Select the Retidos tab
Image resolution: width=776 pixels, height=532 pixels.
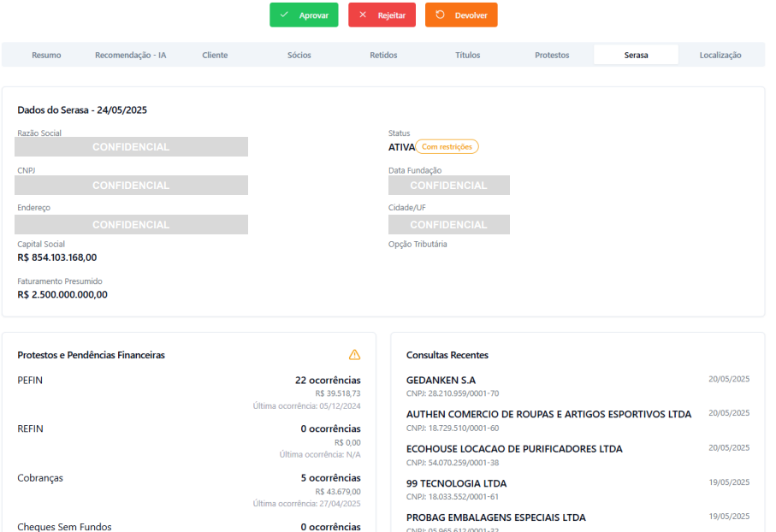point(383,56)
